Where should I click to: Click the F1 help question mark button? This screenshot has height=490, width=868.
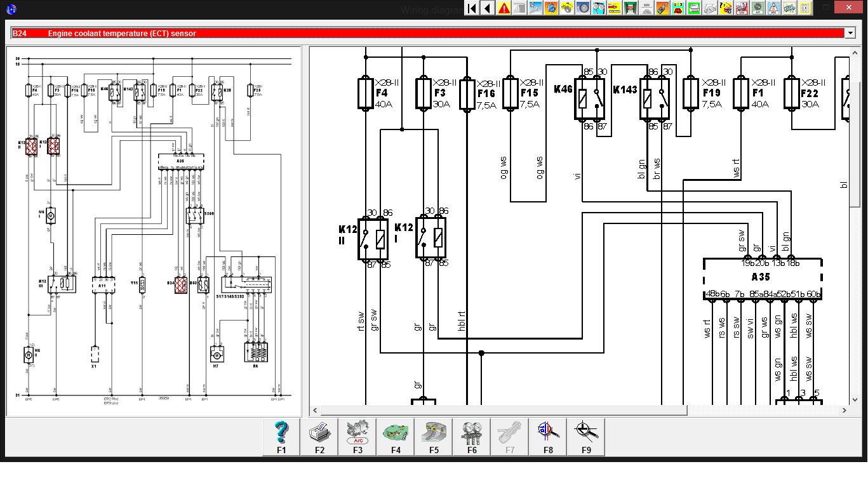click(281, 437)
